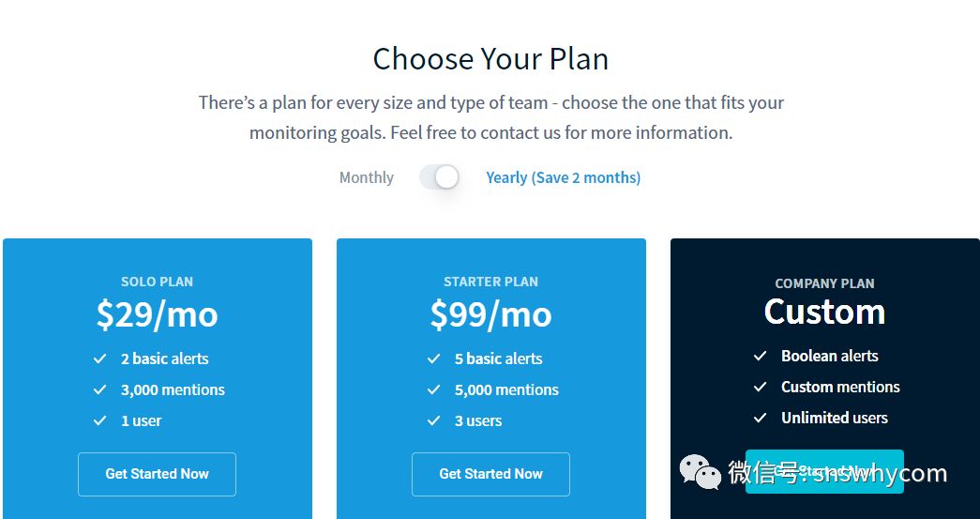
Task: Click the Company Plan teal button
Action: (824, 471)
